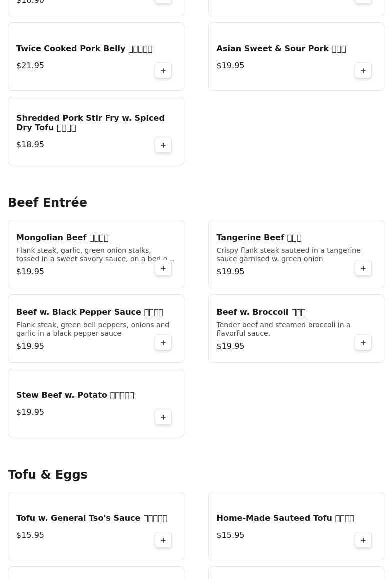Add Beef w. Broccoli to order

click(363, 343)
